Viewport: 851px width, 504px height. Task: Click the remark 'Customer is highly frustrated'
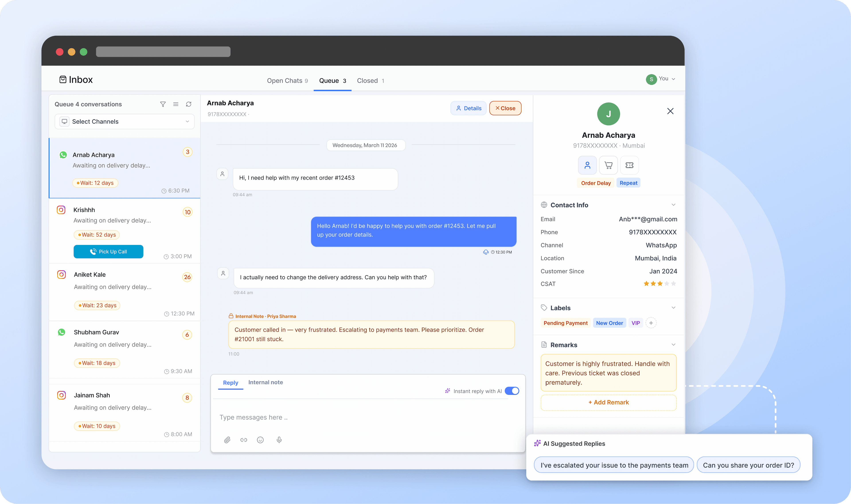point(608,373)
